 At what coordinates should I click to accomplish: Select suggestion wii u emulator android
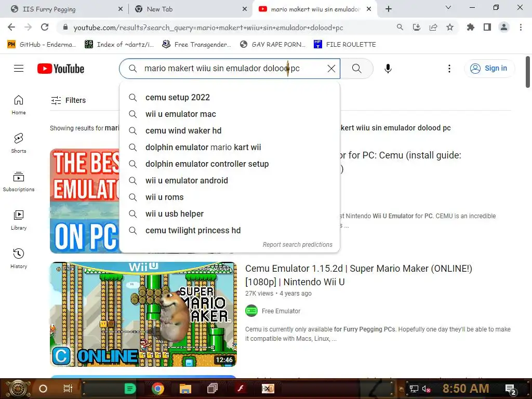point(230,180)
